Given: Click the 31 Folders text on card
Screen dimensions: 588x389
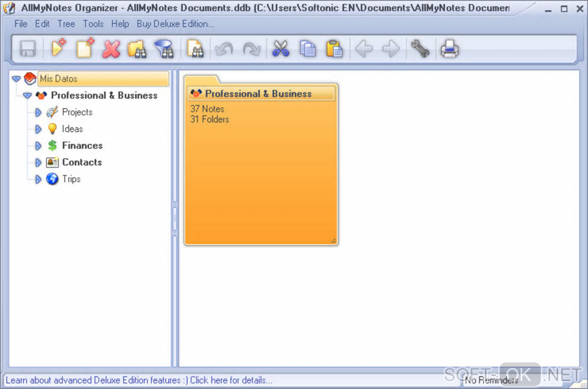Looking at the screenshot, I should [x=210, y=119].
